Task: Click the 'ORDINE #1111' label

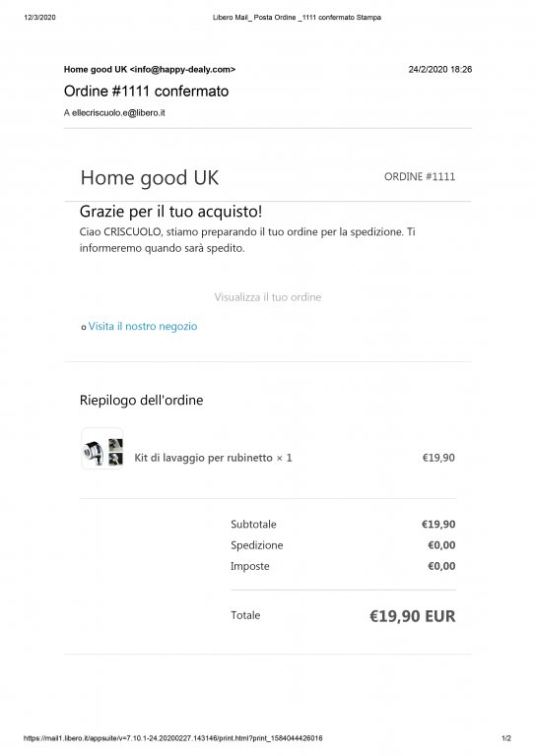Action: (420, 177)
